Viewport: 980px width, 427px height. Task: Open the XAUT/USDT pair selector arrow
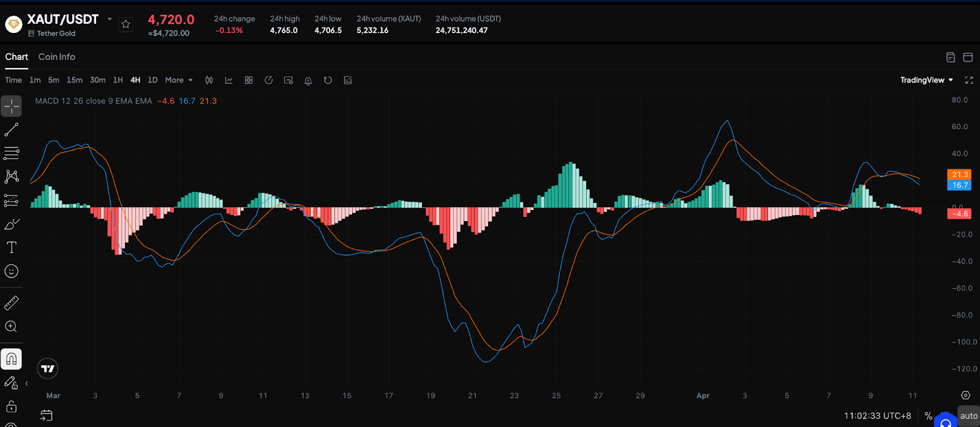pyautogui.click(x=110, y=19)
